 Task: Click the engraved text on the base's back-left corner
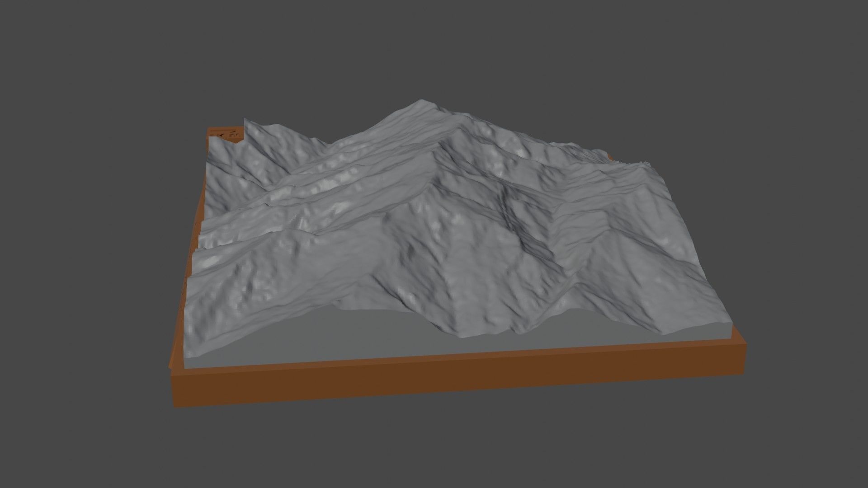coord(226,134)
